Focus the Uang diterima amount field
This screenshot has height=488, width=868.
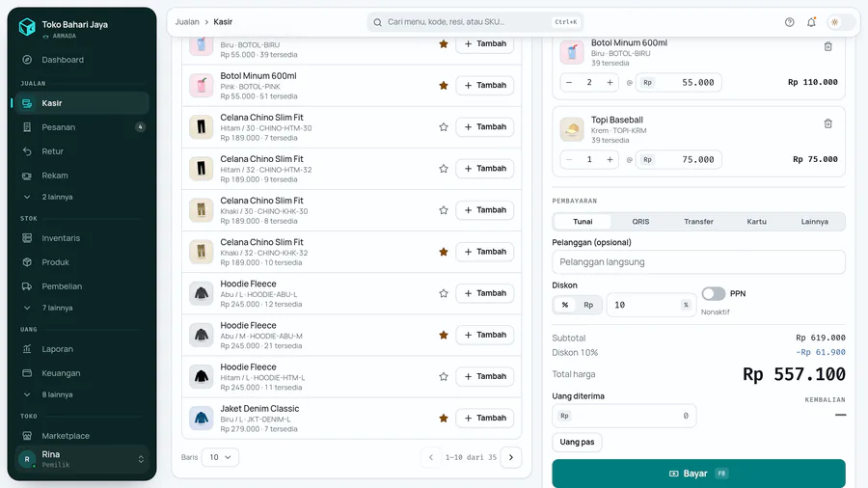tap(624, 416)
